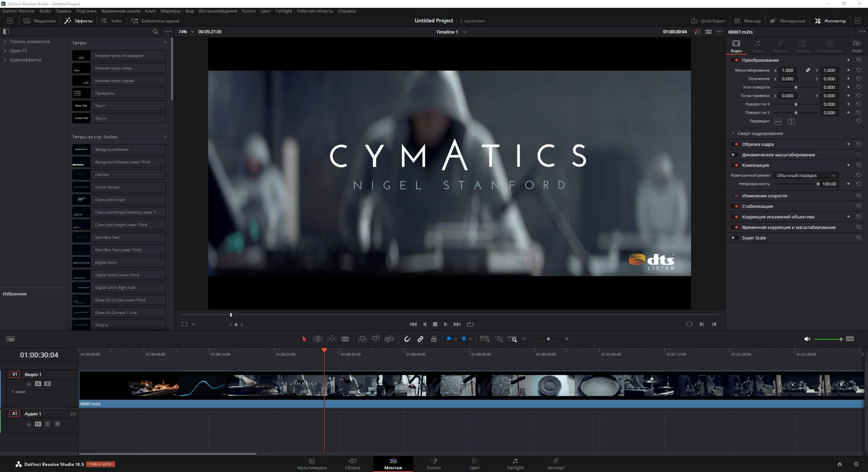Image resolution: width=868 pixels, height=472 pixels.
Task: Open the Воспроизведение menu
Action: 218,11
